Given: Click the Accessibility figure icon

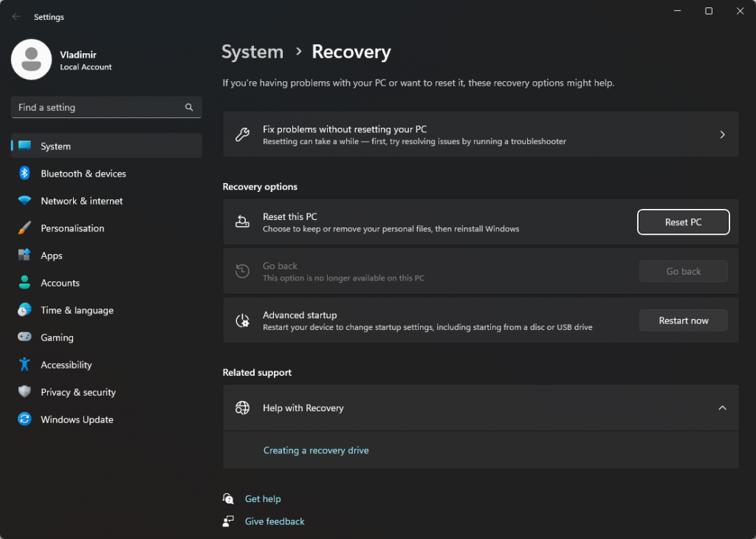Looking at the screenshot, I should tap(24, 365).
